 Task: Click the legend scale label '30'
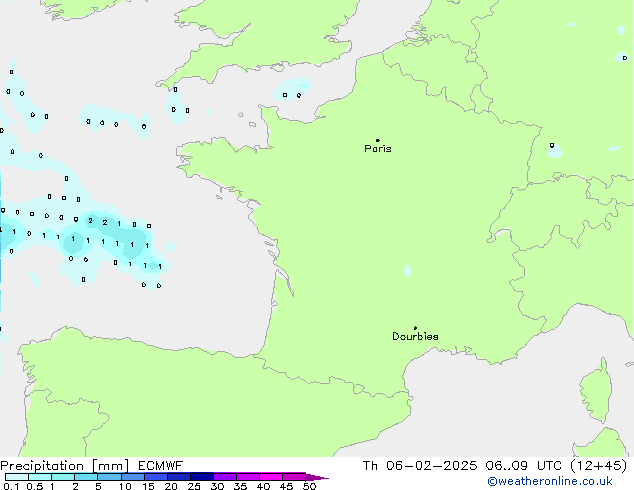(x=217, y=486)
